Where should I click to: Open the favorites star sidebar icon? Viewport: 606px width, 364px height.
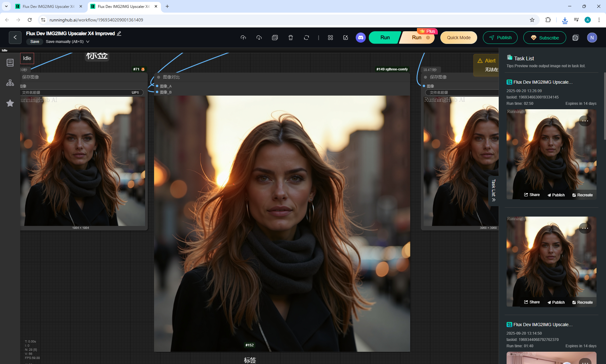(10, 103)
